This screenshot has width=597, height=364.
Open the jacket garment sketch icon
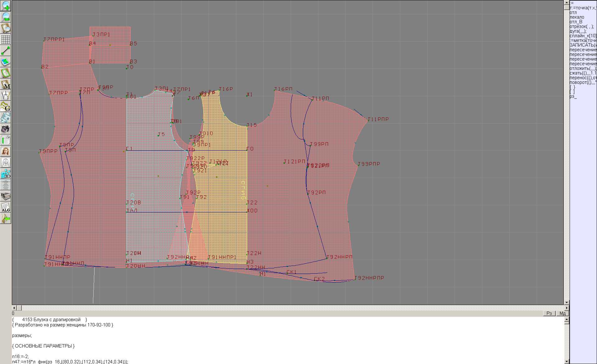6,162
